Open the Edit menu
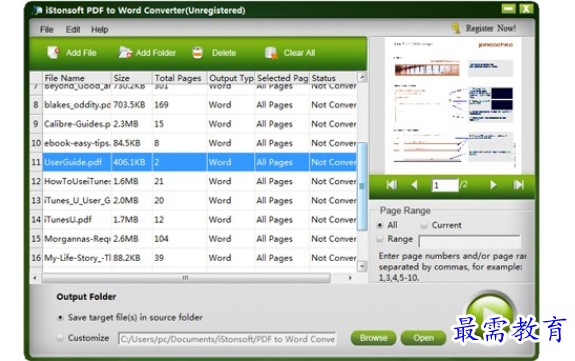The width and height of the screenshot is (575, 361). [x=73, y=29]
